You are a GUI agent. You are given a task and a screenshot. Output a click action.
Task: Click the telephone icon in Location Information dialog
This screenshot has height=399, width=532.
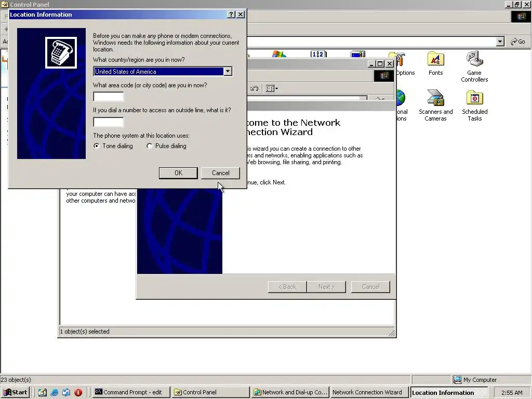coord(61,52)
